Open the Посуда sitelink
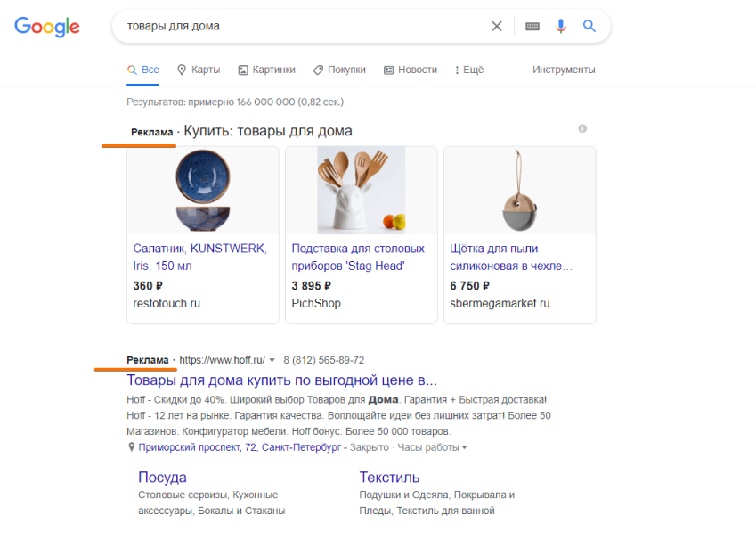Screen dimensions: 756x548 tap(162, 477)
